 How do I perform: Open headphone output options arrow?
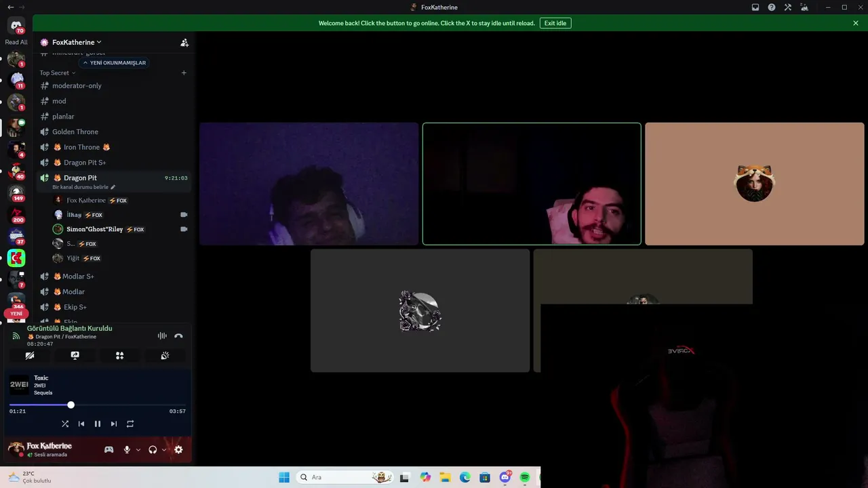(164, 449)
